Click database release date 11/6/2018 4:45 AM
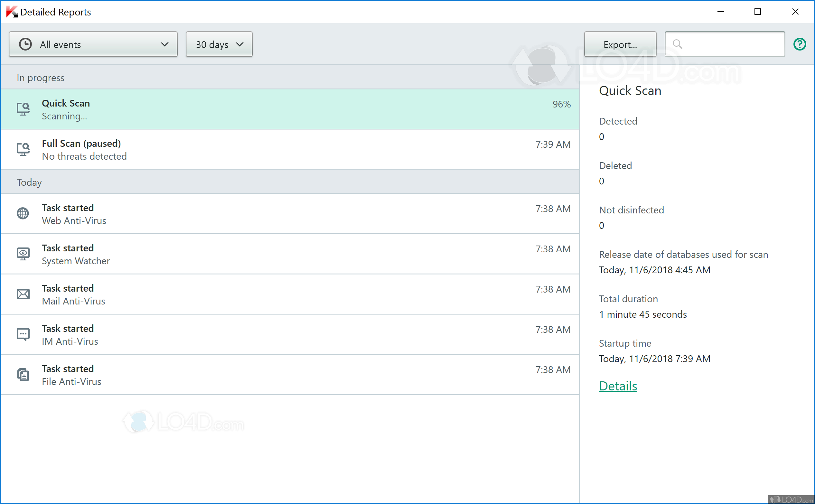 pyautogui.click(x=654, y=270)
